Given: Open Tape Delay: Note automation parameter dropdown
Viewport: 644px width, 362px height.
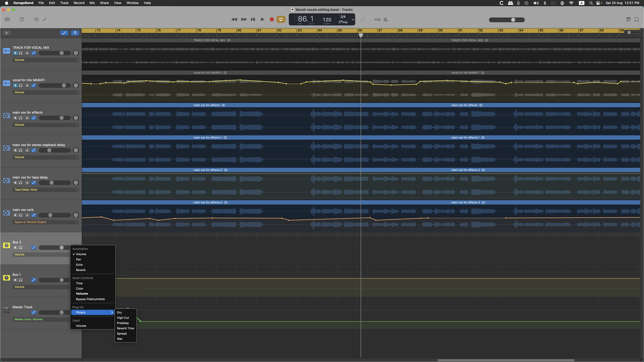Looking at the screenshot, I should [x=46, y=190].
